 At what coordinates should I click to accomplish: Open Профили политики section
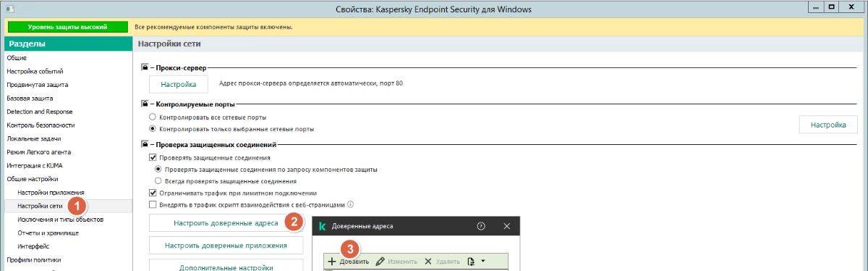pyautogui.click(x=34, y=259)
